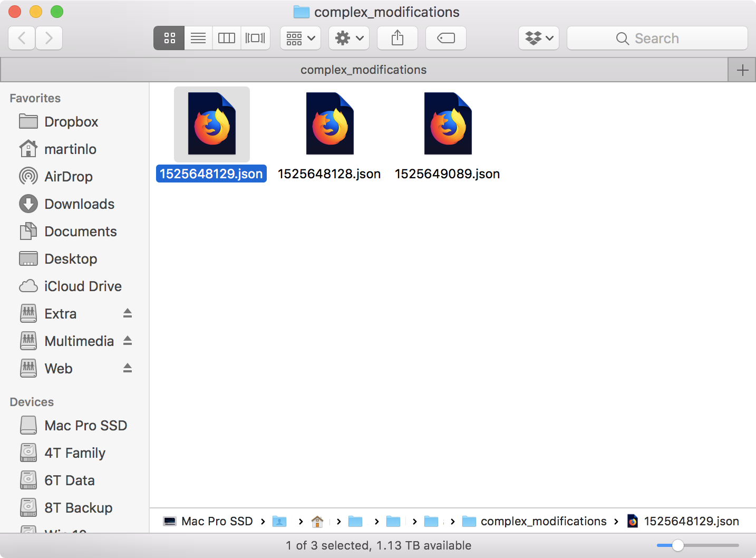The image size is (756, 558).
Task: Open the 4T Family drive
Action: click(x=75, y=453)
